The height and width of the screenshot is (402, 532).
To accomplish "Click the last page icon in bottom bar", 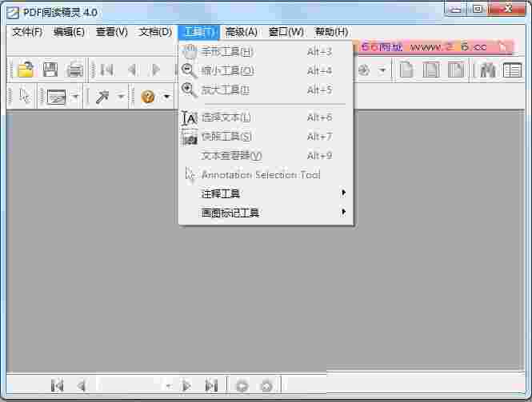I will coord(211,386).
